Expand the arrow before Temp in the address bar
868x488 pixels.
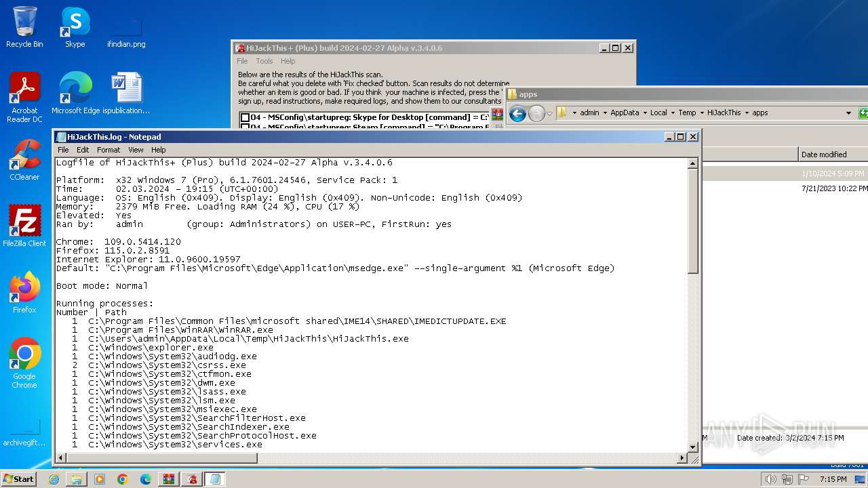[673, 113]
